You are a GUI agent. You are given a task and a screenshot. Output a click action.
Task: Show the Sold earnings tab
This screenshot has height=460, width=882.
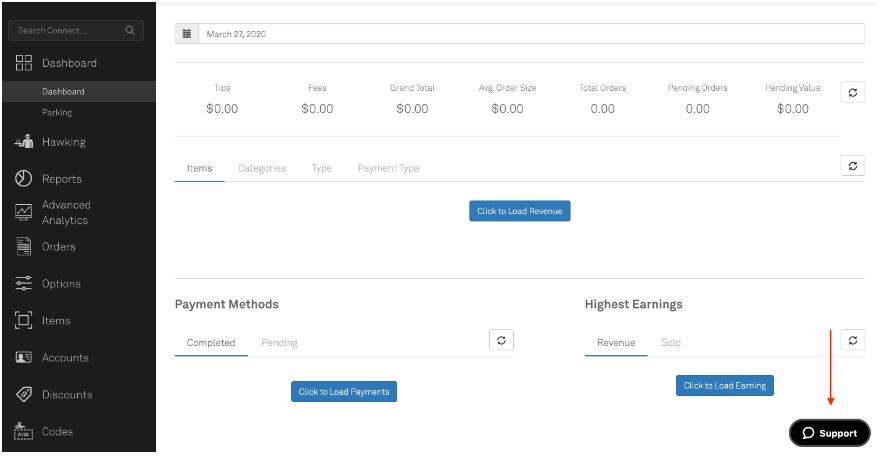pos(670,343)
